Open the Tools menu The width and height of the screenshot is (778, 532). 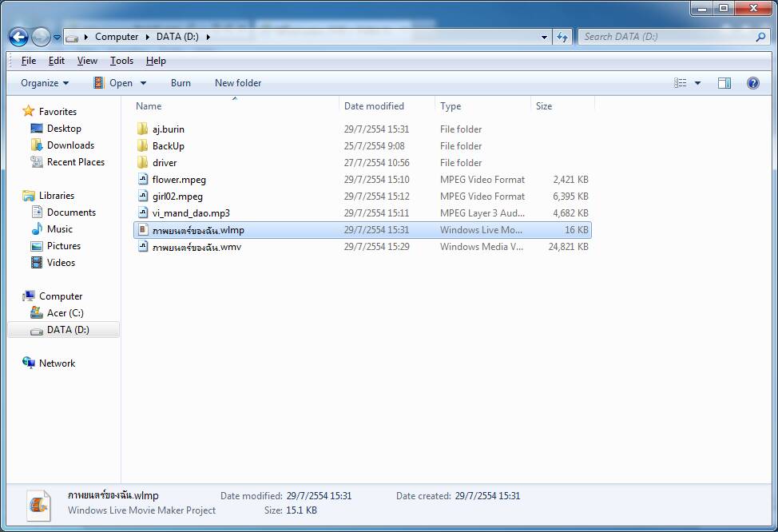pyautogui.click(x=121, y=61)
